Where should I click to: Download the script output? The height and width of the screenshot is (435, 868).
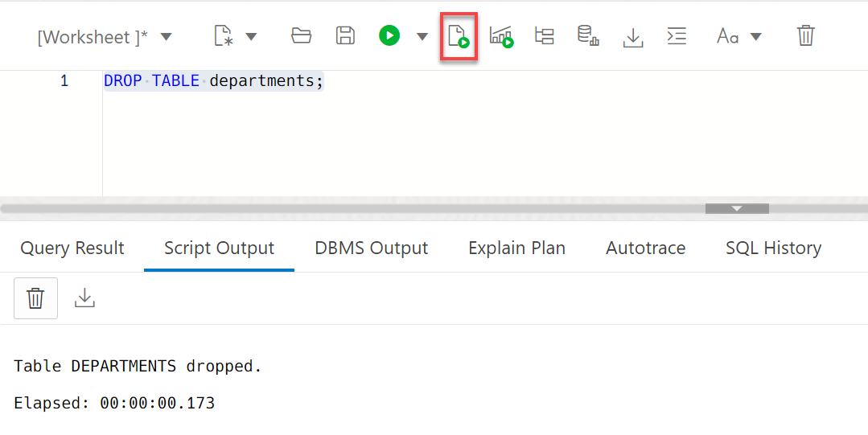point(84,298)
